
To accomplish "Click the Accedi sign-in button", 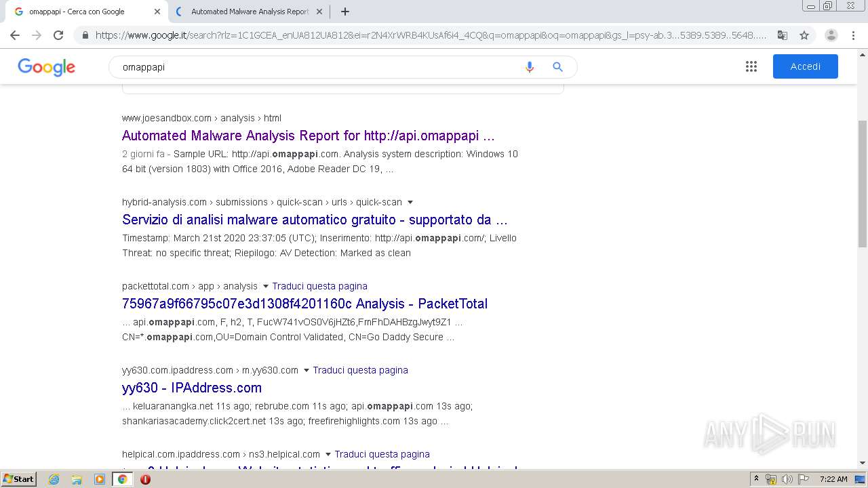I will (x=806, y=66).
